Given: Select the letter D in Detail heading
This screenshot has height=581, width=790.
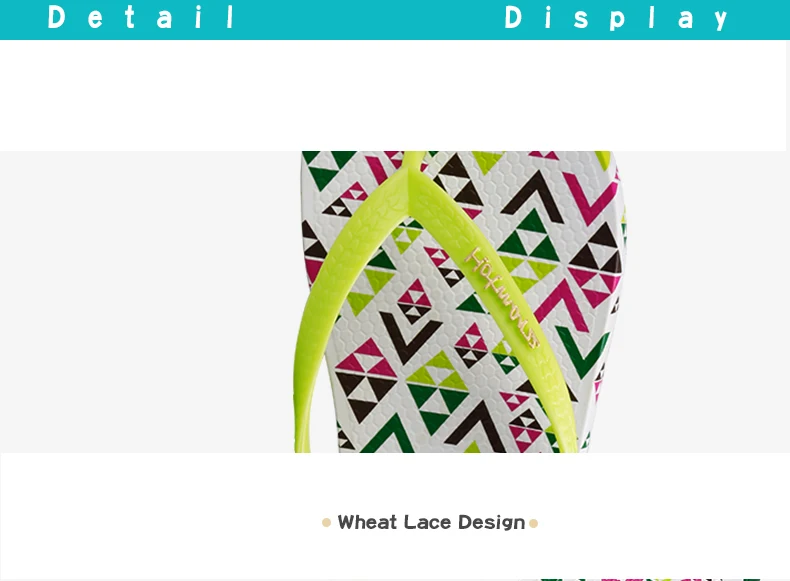Looking at the screenshot, I should (56, 17).
